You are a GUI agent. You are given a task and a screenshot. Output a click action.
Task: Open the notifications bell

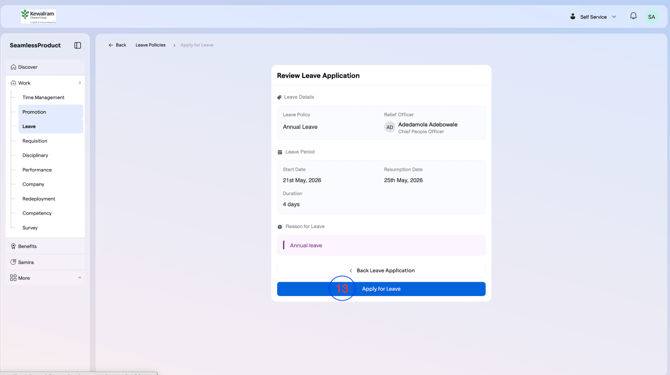pyautogui.click(x=633, y=16)
